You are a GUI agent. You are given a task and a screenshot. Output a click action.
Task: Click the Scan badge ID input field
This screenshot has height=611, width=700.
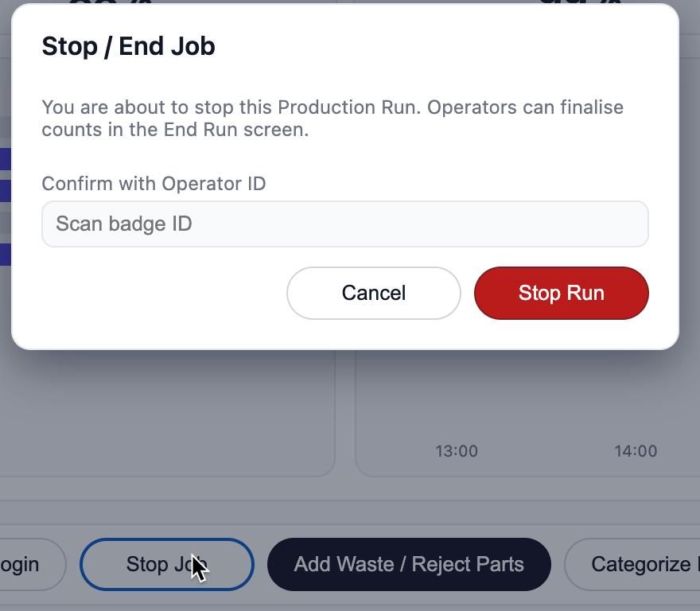click(344, 224)
